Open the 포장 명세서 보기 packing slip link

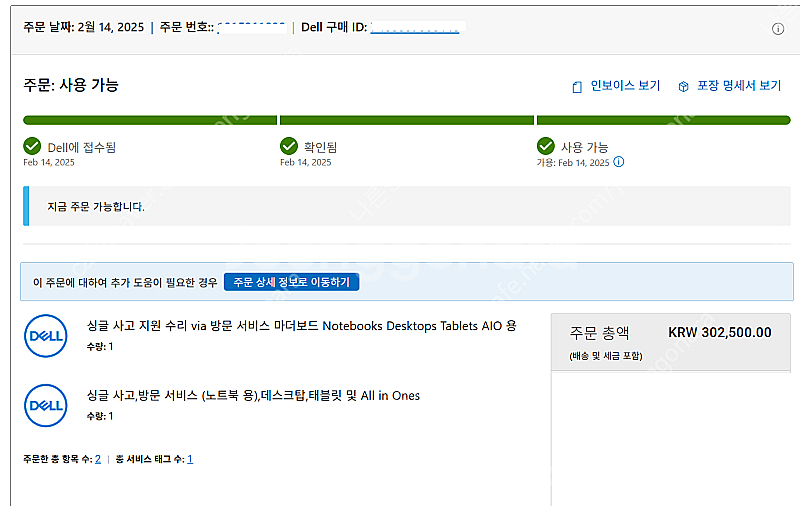point(739,86)
